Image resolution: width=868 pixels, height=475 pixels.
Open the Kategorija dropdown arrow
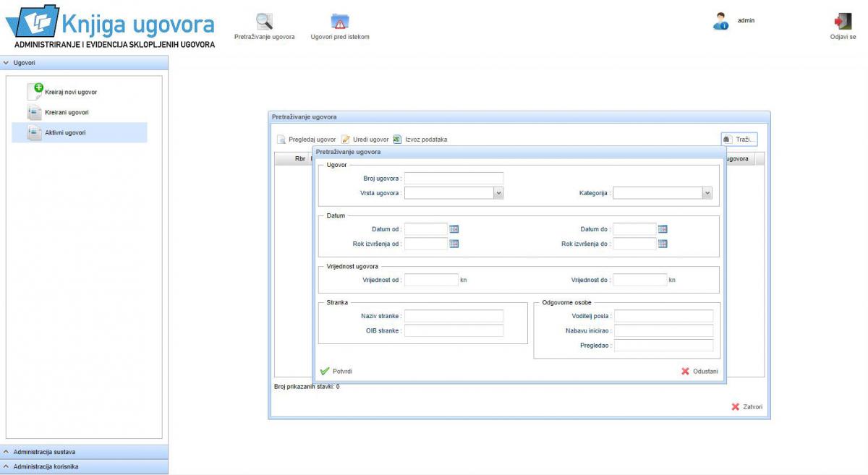coord(707,193)
